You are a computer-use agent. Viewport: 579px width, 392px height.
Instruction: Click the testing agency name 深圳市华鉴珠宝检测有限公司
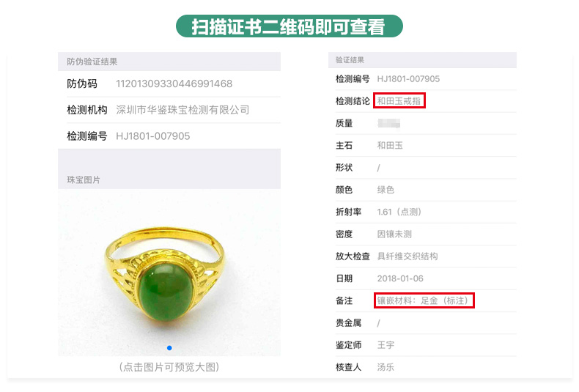(x=182, y=110)
